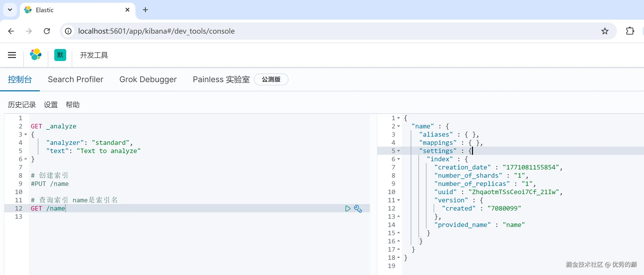Image resolution: width=644 pixels, height=275 pixels.
Task: Switch to the Grok Debugger tab
Action: point(148,79)
